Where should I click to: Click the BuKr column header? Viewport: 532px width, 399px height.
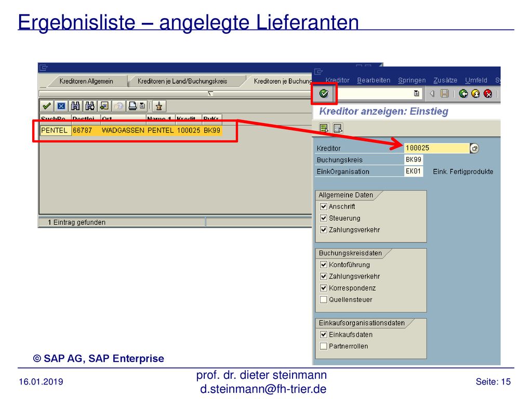point(212,119)
